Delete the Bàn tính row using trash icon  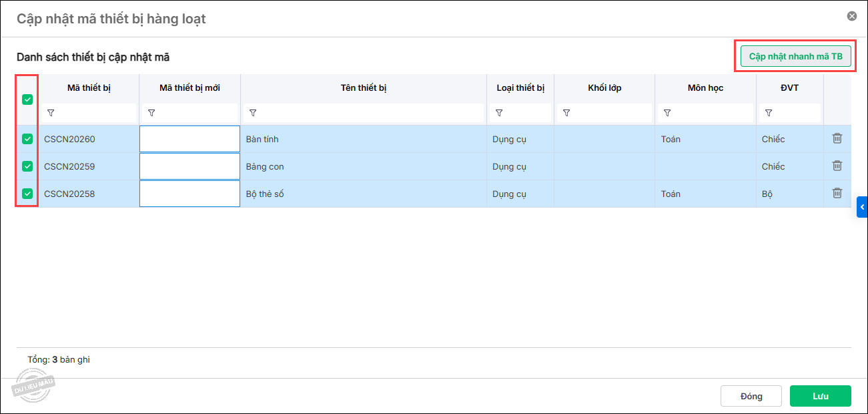tap(837, 138)
